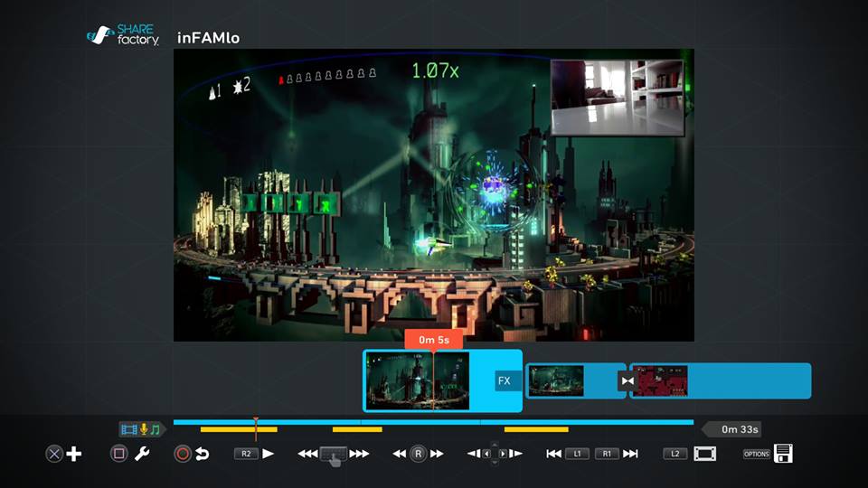Click the last yellow audio segment
868x488 pixels.
[x=536, y=429]
